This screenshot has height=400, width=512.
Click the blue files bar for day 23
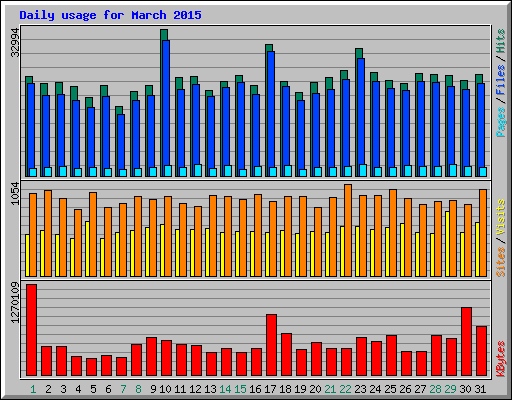tap(361, 111)
